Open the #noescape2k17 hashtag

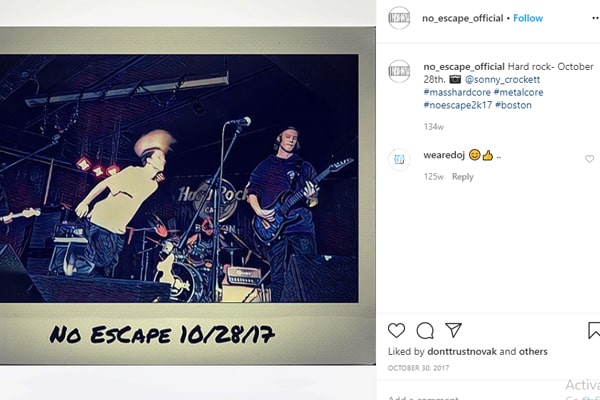click(458, 105)
